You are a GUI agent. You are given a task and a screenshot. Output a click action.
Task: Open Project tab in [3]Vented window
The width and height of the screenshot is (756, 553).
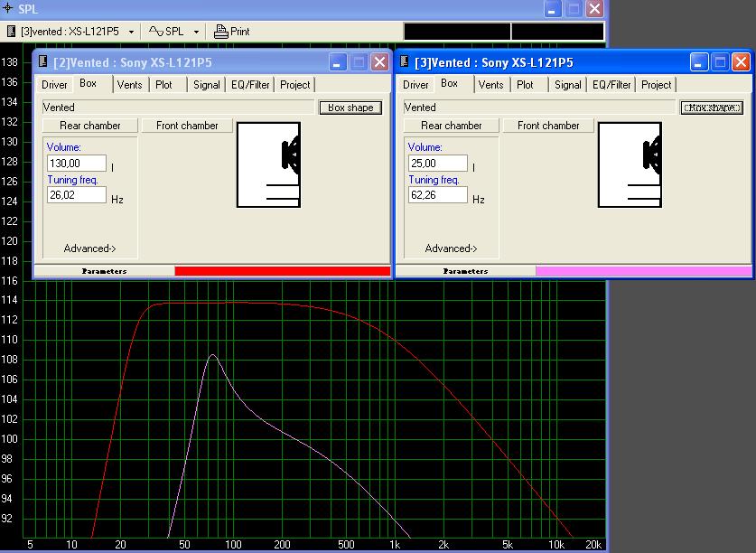coord(657,85)
